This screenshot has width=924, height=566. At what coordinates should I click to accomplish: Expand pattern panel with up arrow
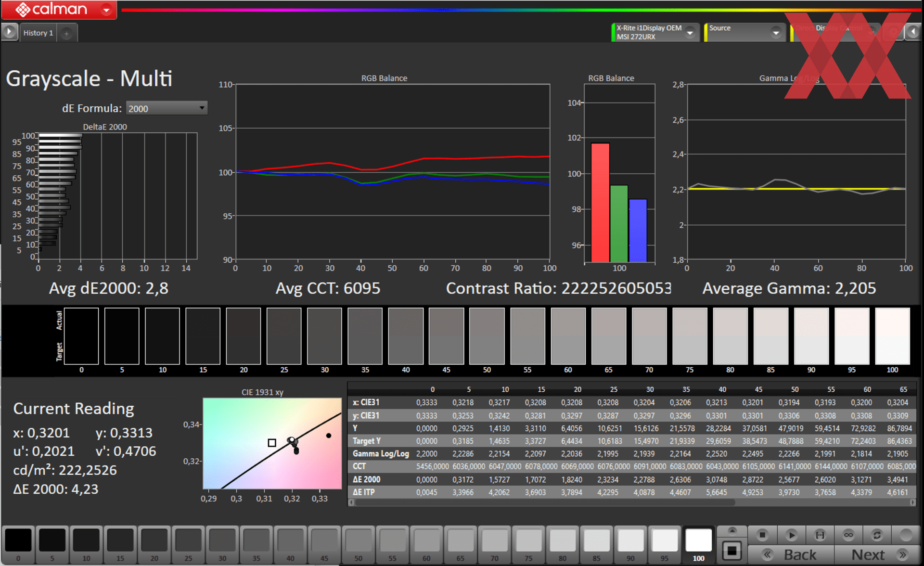732,531
